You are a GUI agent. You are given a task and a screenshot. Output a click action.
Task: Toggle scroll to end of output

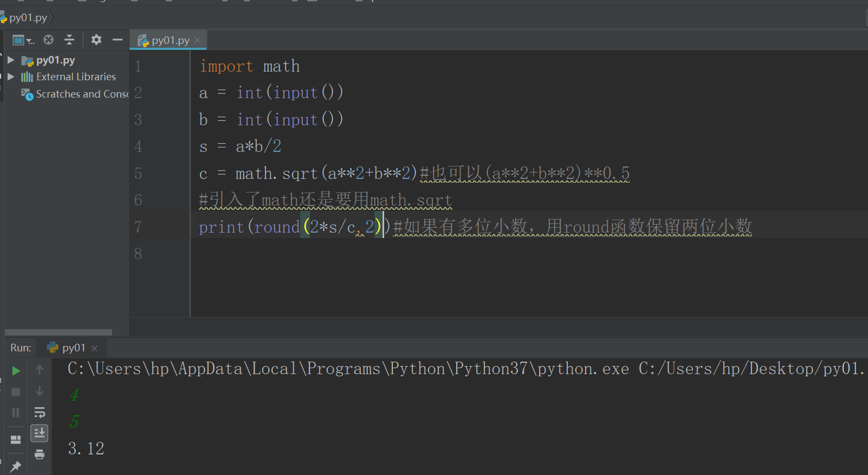pyautogui.click(x=40, y=433)
